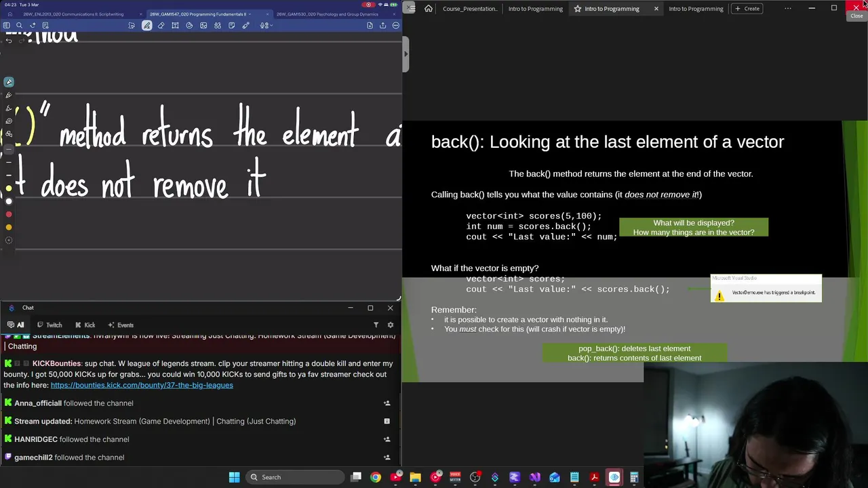Screen dimensions: 868x488
Task: Open Calculator from taskbar
Action: [634, 477]
